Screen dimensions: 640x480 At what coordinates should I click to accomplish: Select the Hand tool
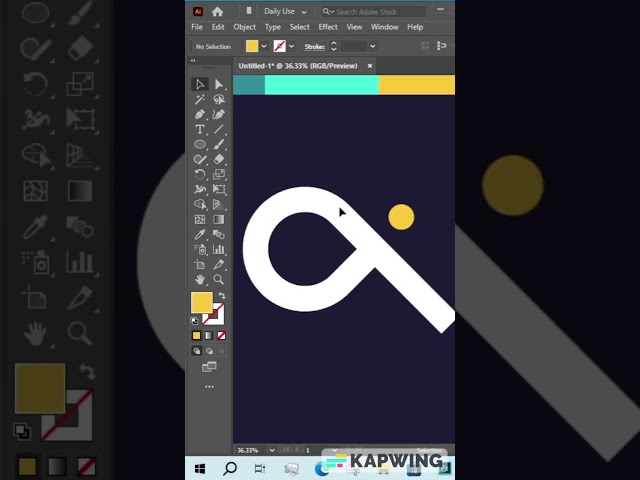[200, 280]
